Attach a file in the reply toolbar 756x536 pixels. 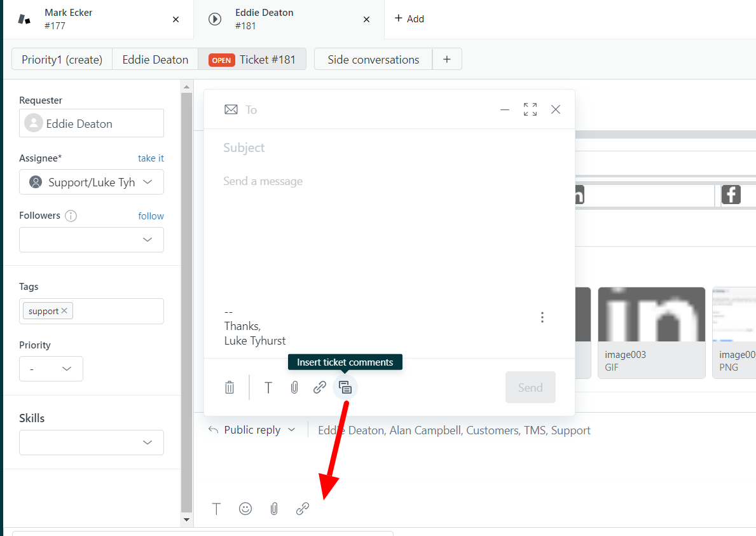[x=274, y=509]
